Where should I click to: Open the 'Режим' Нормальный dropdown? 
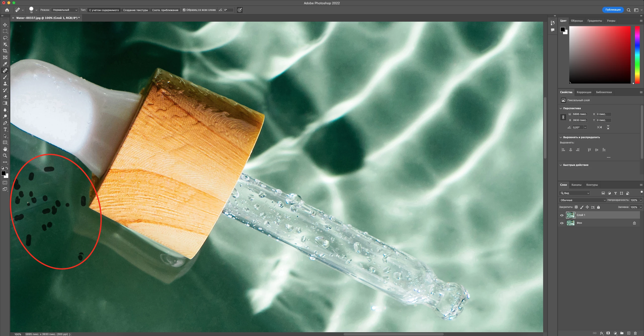[x=65, y=10]
